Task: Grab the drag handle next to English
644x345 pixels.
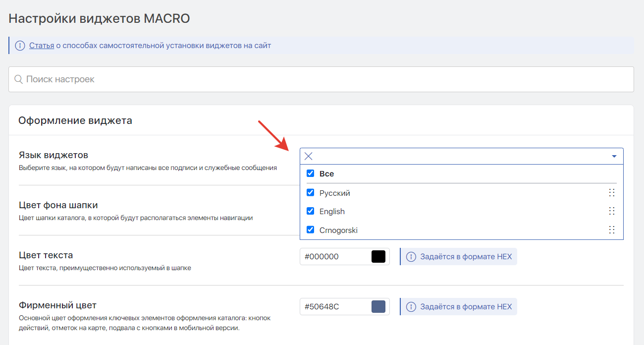Action: point(612,211)
